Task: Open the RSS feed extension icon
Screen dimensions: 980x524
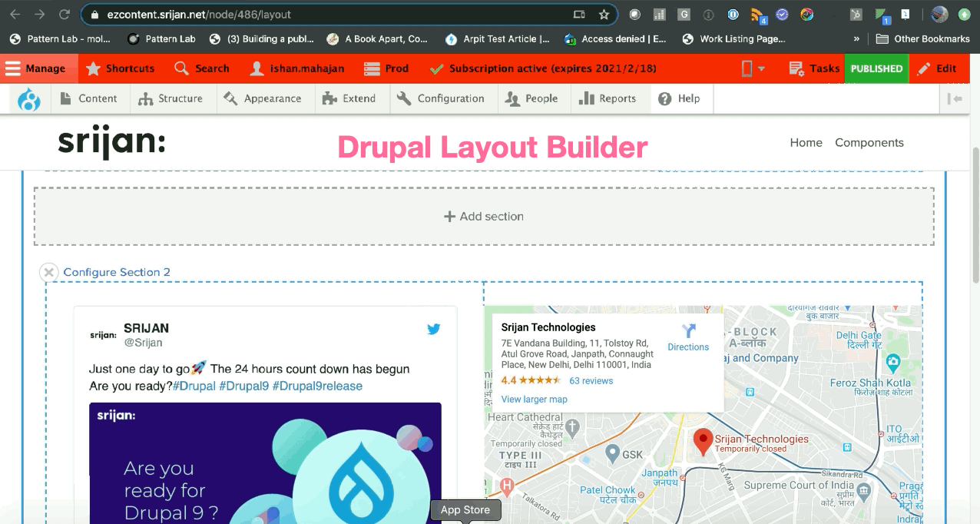Action: coord(757,15)
